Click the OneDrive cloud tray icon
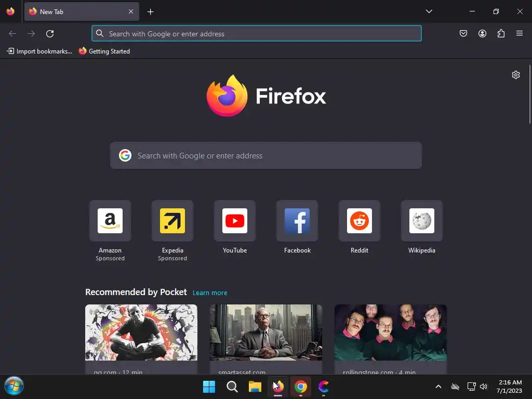532x399 pixels. 455,387
